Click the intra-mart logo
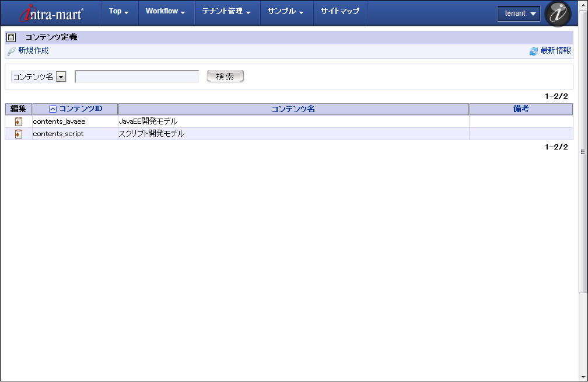 click(51, 13)
